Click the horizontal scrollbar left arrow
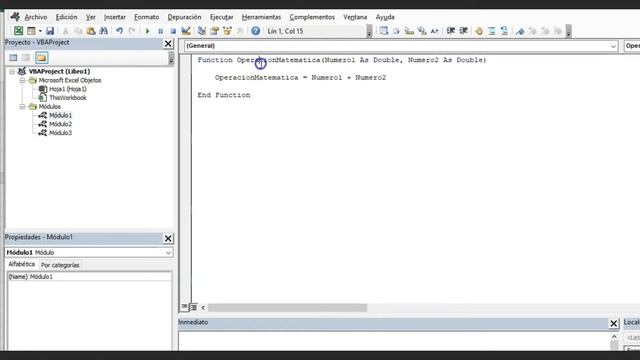640x360 pixels. click(x=203, y=308)
